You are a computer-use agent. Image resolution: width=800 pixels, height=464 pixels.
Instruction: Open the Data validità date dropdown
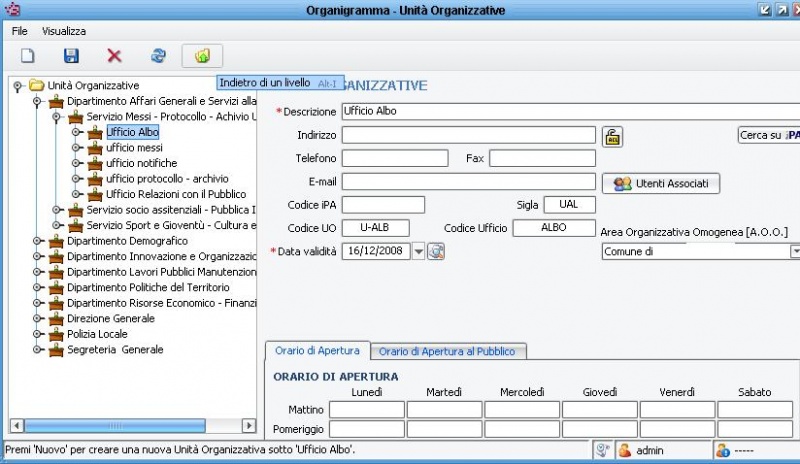click(418, 251)
